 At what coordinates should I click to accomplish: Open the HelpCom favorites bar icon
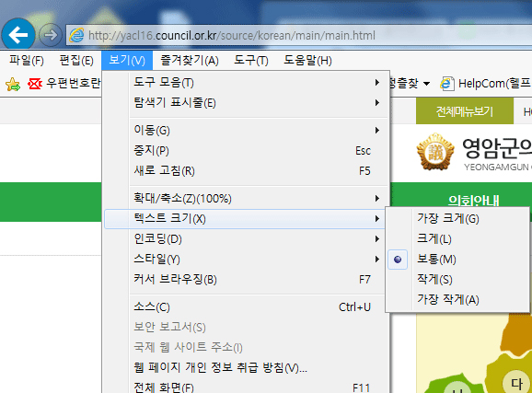tap(447, 84)
